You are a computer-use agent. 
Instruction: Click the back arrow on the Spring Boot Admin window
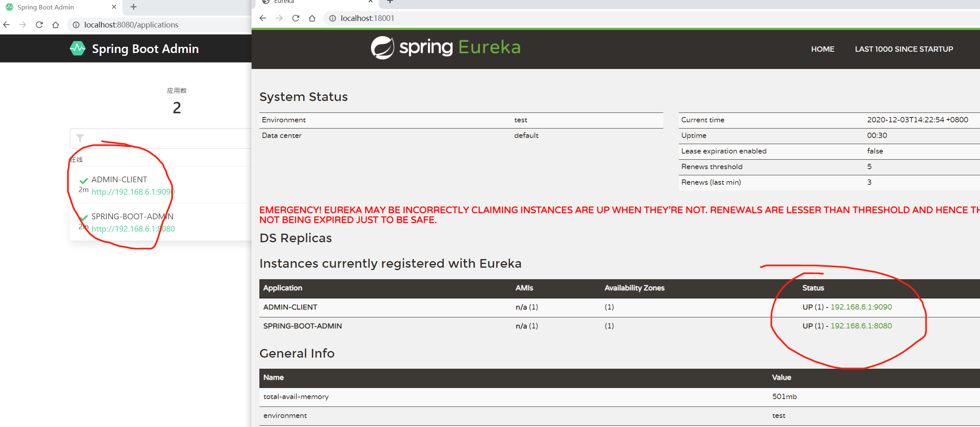pyautogui.click(x=7, y=25)
